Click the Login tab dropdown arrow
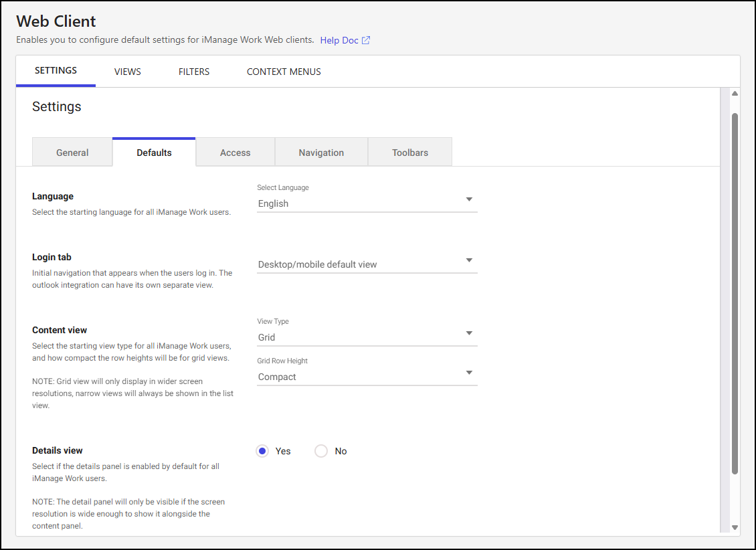 tap(469, 260)
